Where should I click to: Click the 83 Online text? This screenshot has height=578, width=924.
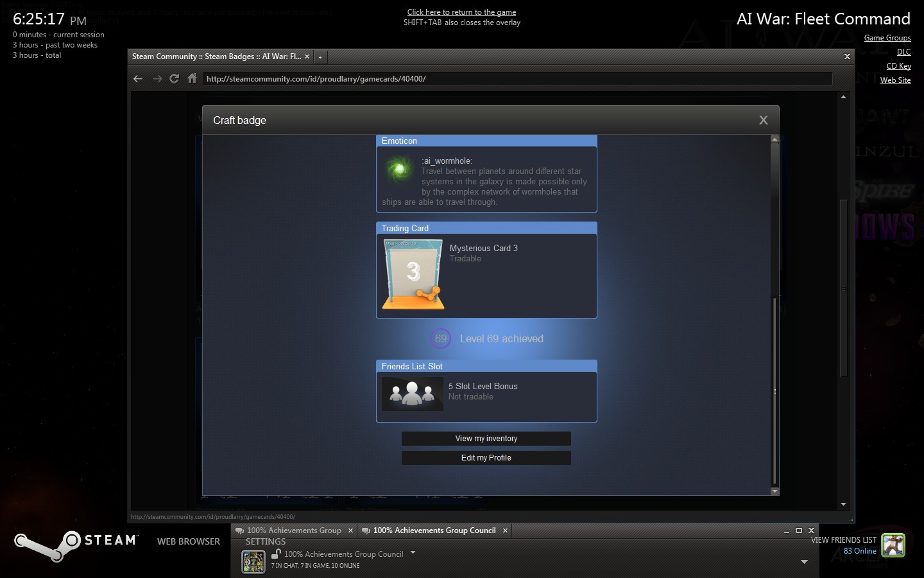pyautogui.click(x=860, y=551)
